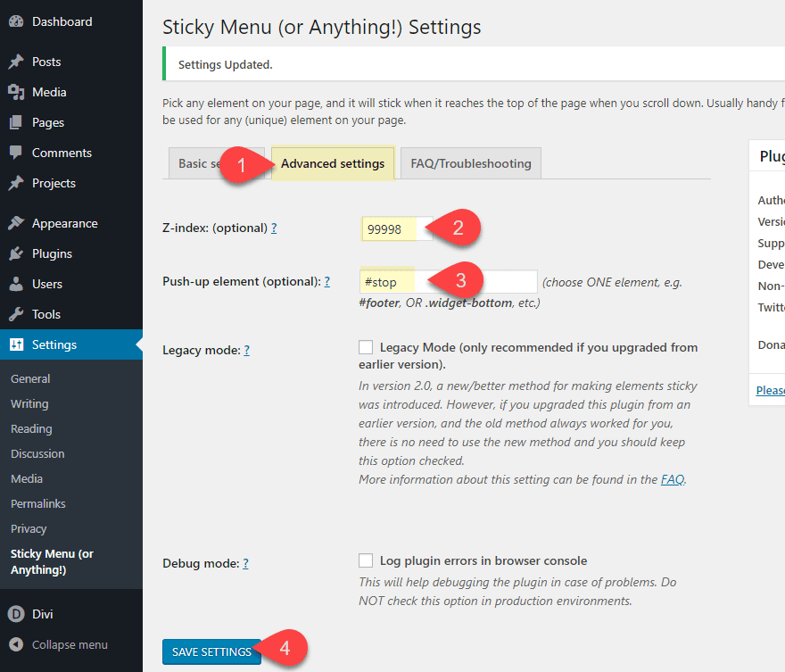This screenshot has width=785, height=672.
Task: Click the SAVE SETTINGS button
Action: [211, 651]
